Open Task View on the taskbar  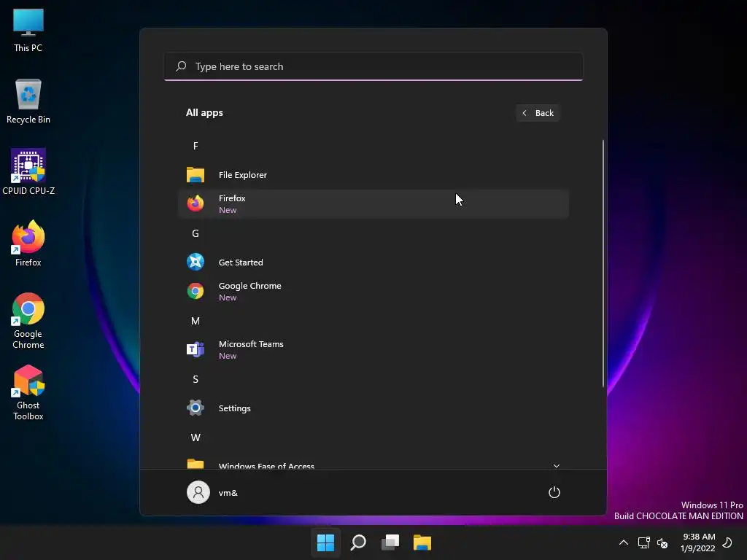coord(390,542)
